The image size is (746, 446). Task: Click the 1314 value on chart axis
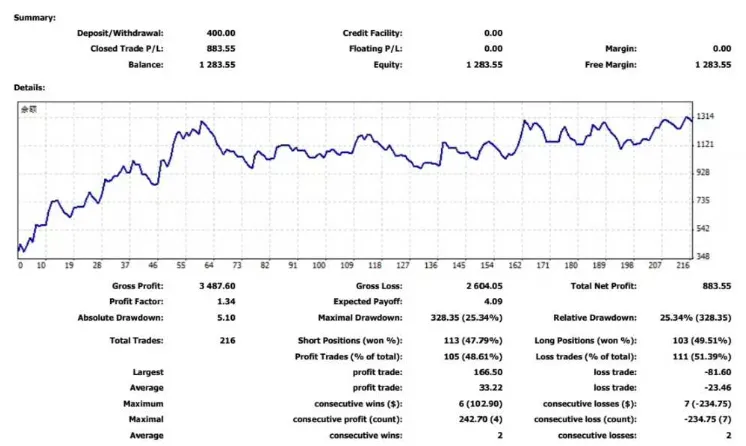[706, 117]
